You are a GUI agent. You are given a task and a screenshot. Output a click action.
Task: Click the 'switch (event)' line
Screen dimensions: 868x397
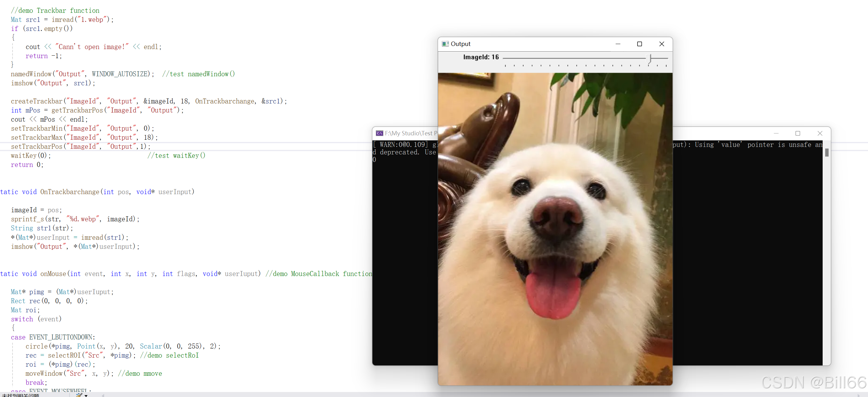[36, 319]
